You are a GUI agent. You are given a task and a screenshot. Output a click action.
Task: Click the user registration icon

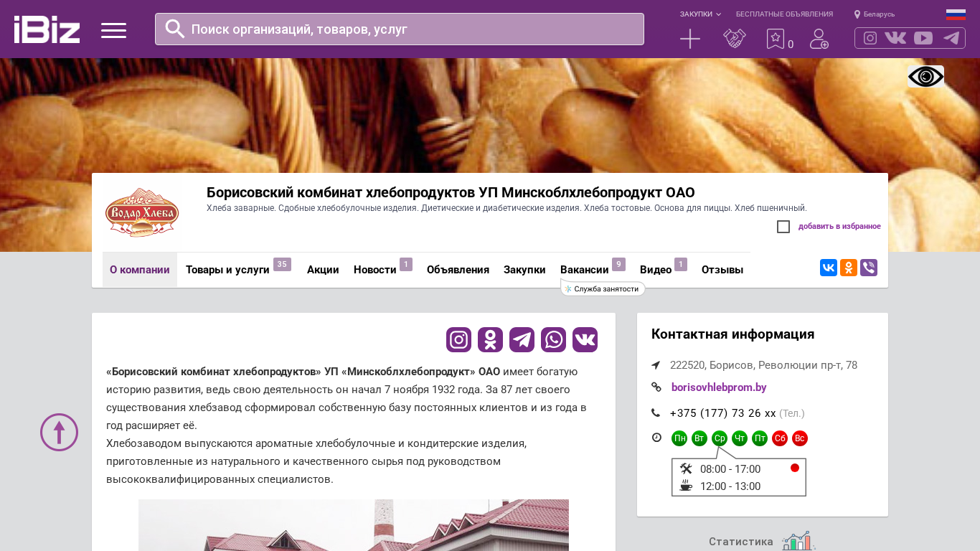(819, 39)
